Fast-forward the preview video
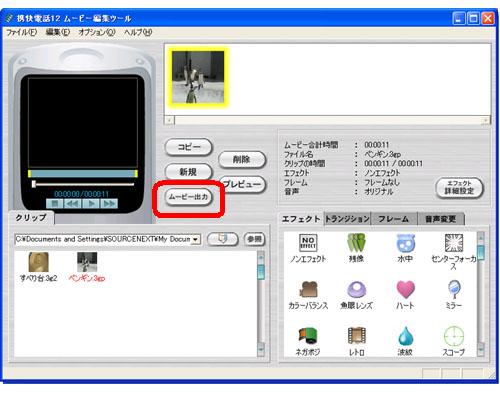Image resolution: width=500 pixels, height=397 pixels. click(x=109, y=203)
